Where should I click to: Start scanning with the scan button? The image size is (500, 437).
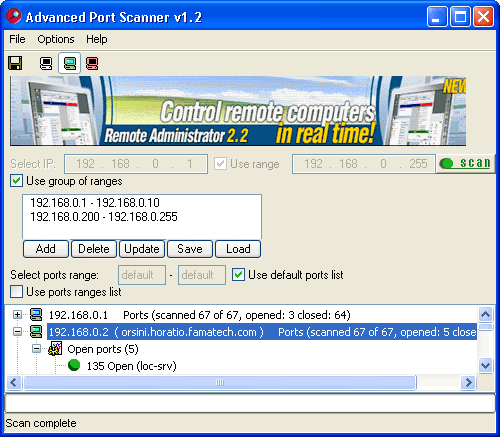[x=466, y=163]
